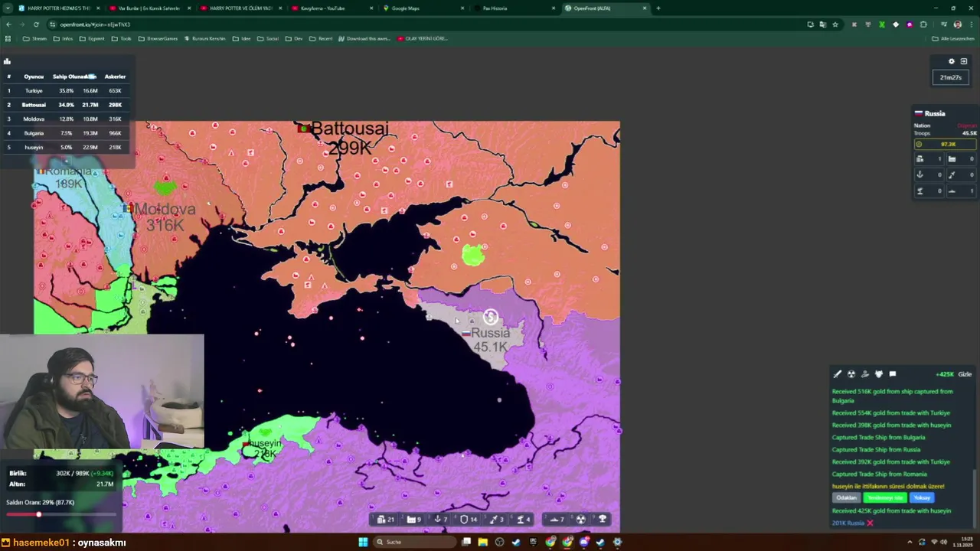Select huseyin row in the leaderboard
The height and width of the screenshot is (551, 980).
tap(67, 147)
